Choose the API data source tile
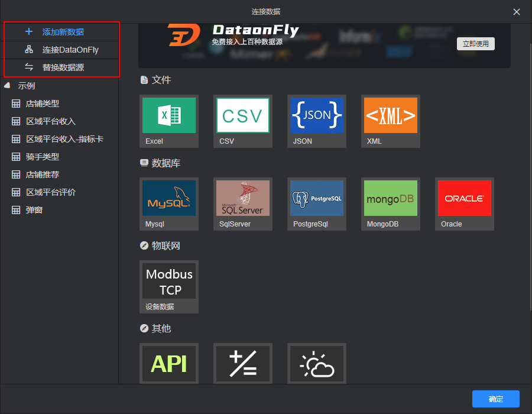The image size is (532, 414). click(169, 364)
